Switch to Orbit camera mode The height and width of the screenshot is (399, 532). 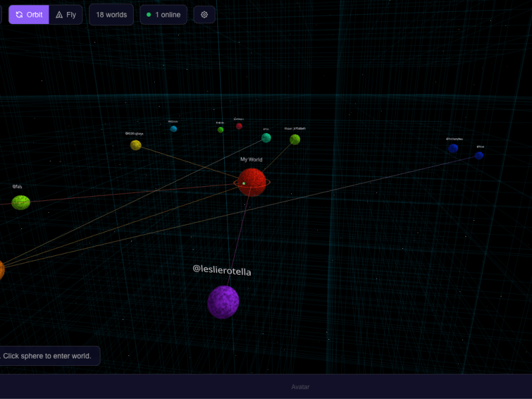coord(29,15)
